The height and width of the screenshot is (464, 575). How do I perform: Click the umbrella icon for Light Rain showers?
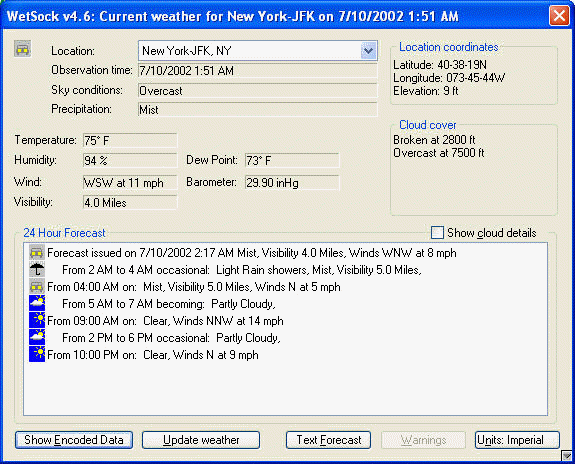37,270
